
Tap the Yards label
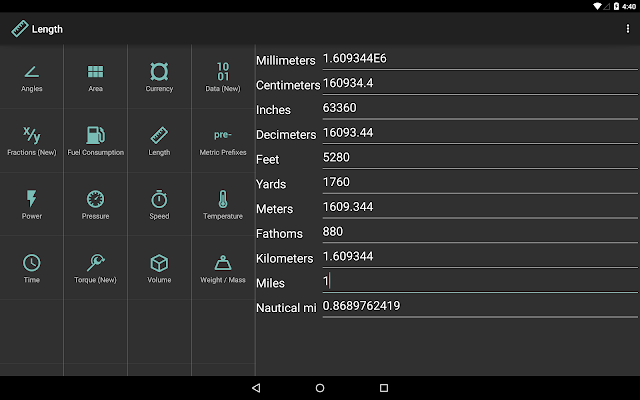[271, 184]
